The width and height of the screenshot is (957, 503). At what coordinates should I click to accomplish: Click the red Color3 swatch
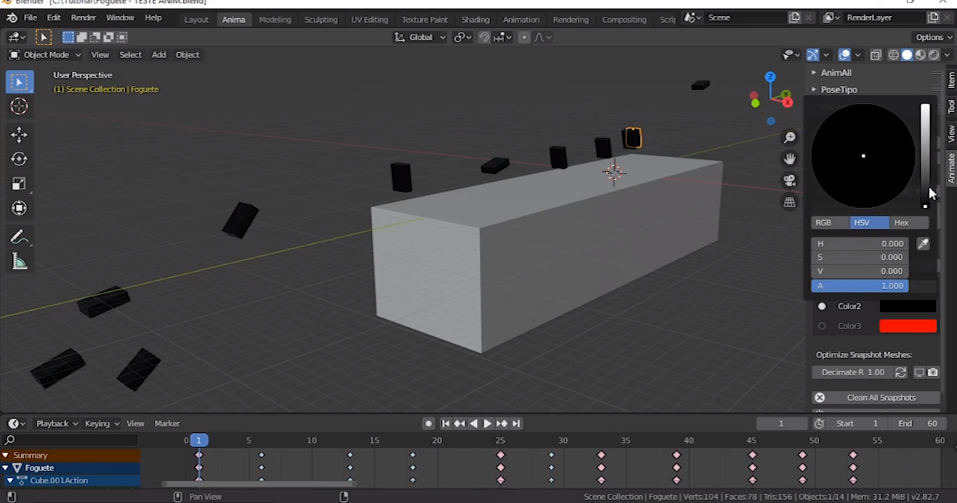point(908,326)
